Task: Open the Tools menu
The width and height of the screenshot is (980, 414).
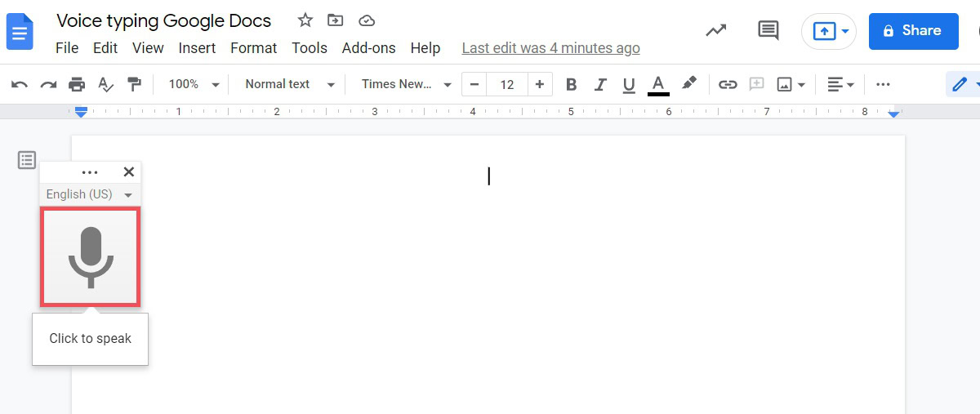Action: 310,48
